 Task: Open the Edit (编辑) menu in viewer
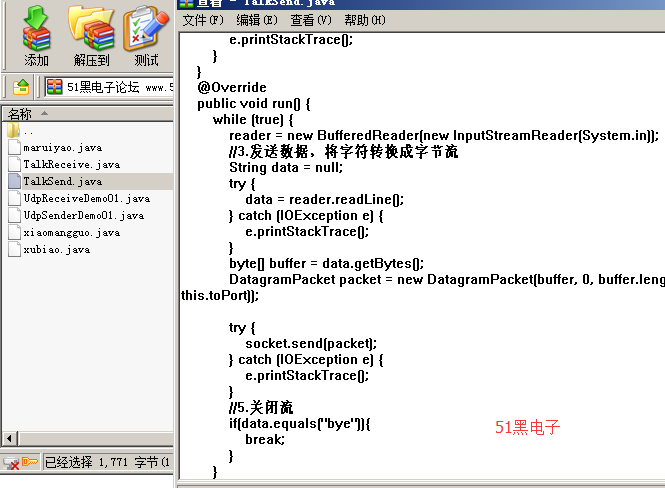click(257, 20)
